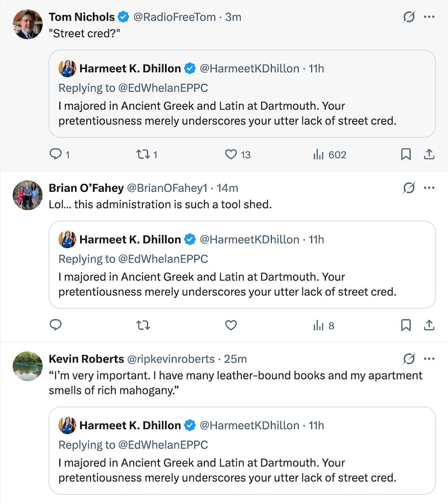Toggle Grok actions on Tom Nichols' tweet
The height and width of the screenshot is (504, 448).
(x=409, y=16)
